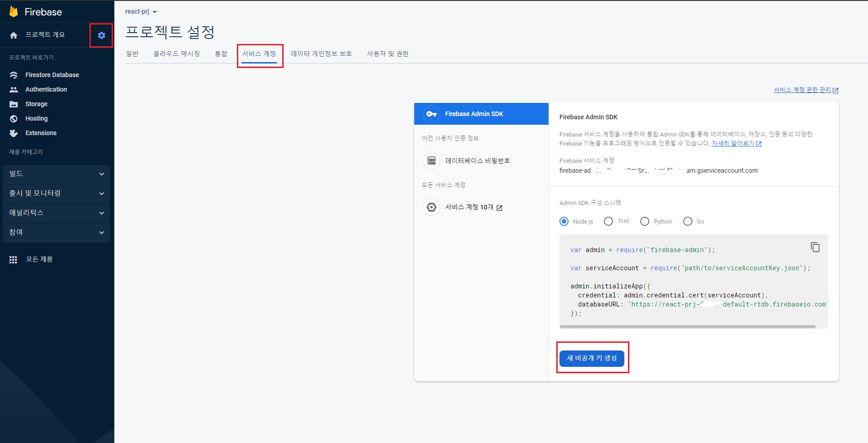Screen dimensions: 868x443
Task: Click external-link icon next to 서비스 계정 10개
Action: point(500,208)
